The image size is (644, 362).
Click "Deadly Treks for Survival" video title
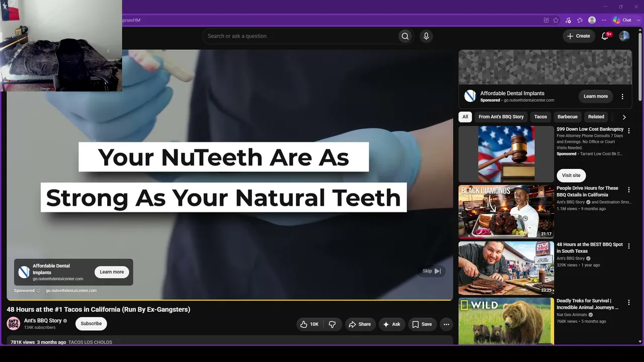(x=587, y=304)
